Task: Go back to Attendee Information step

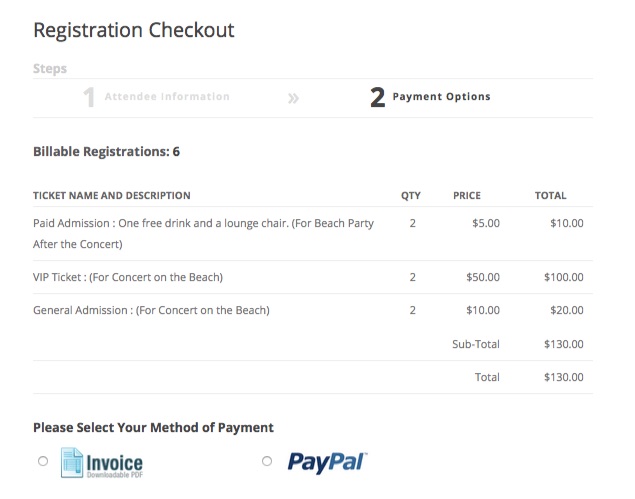Action: (x=167, y=97)
